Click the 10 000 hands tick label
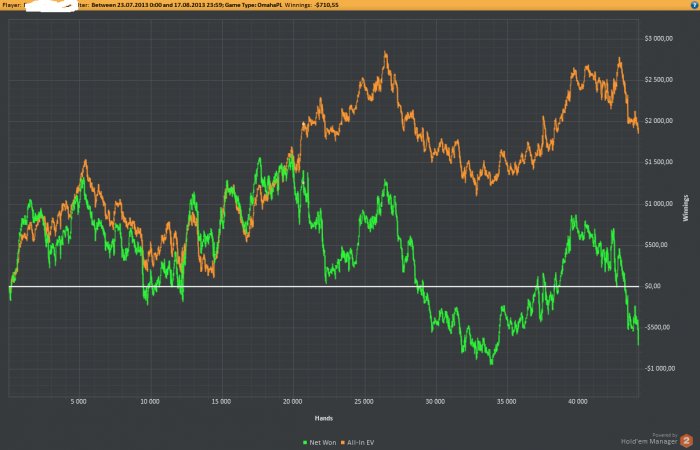 click(x=150, y=402)
